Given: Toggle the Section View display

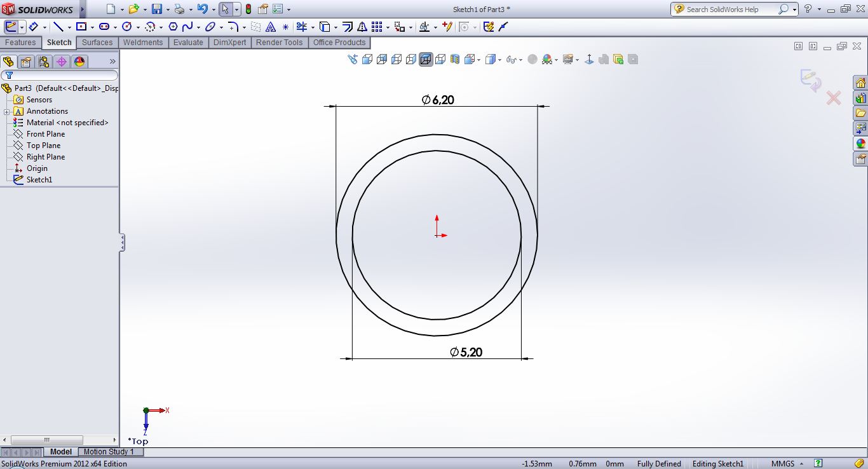Looking at the screenshot, I should (x=455, y=59).
